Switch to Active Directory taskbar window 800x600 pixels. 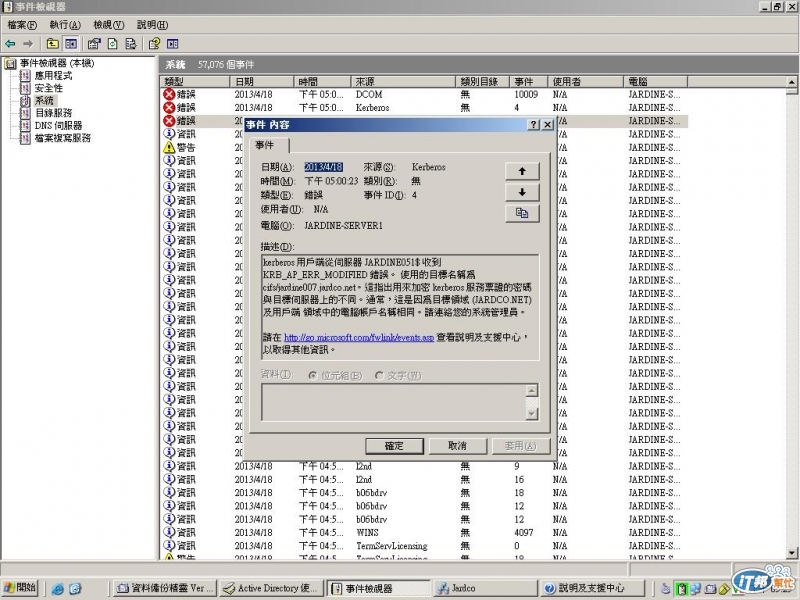click(x=271, y=588)
